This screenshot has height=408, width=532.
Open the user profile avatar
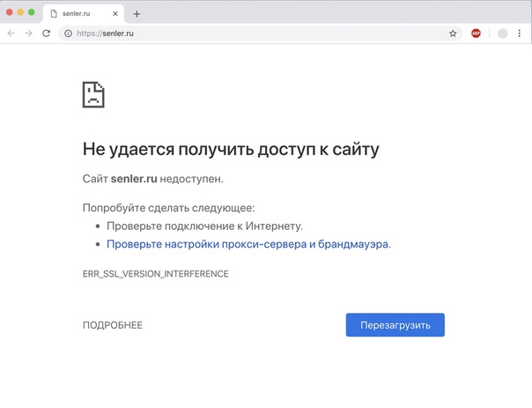pos(502,33)
